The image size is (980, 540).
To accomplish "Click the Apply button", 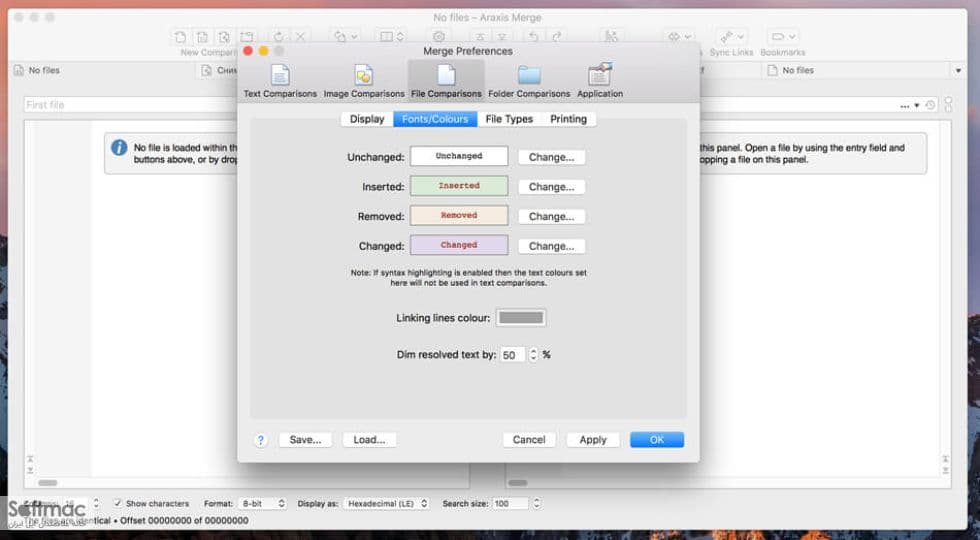I will pyautogui.click(x=592, y=440).
